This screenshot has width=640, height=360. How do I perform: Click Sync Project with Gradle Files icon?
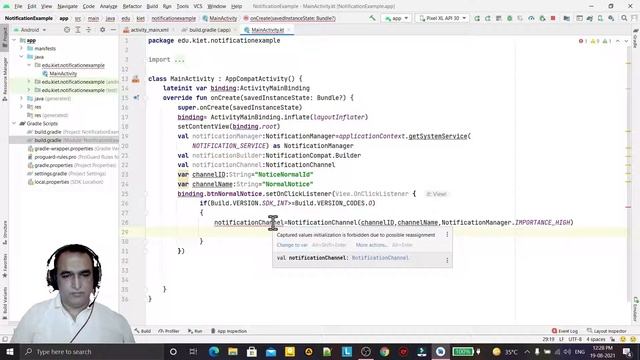click(589, 18)
